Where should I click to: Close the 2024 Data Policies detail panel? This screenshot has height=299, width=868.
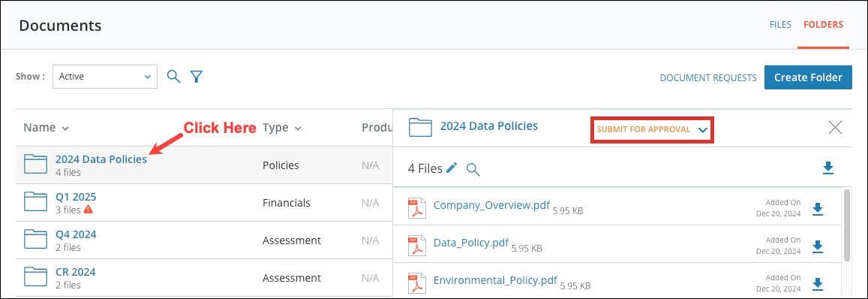pos(835,128)
